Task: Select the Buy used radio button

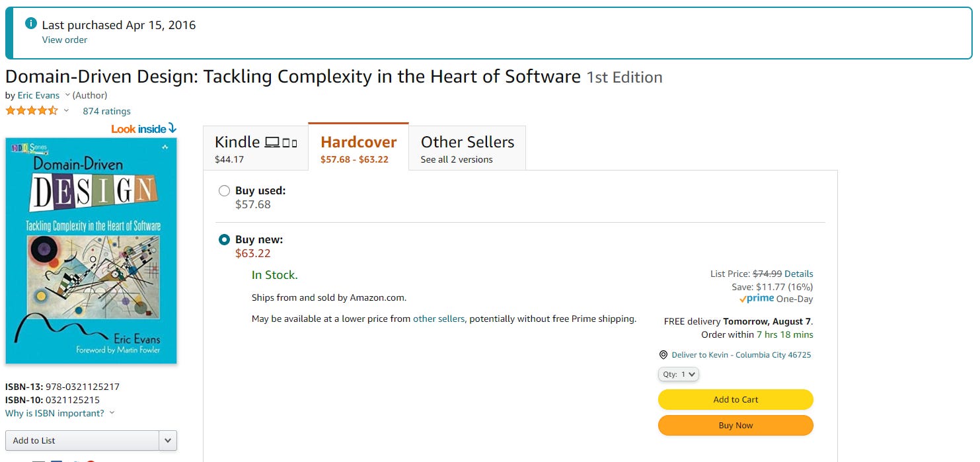Action: point(225,191)
